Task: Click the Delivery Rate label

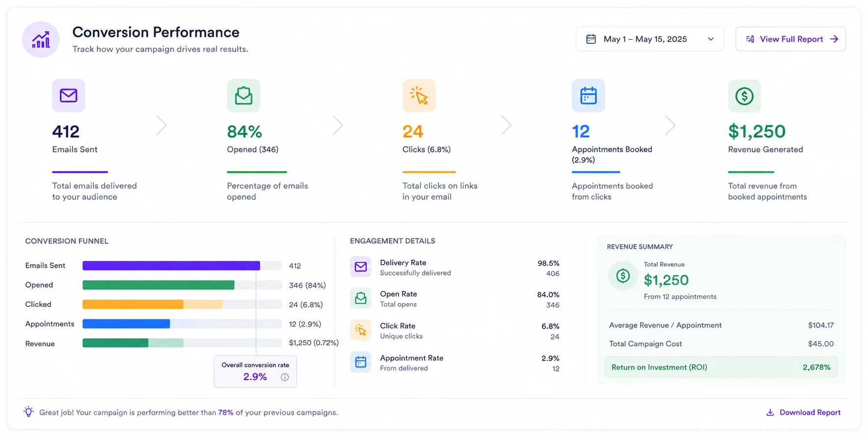Action: 403,263
